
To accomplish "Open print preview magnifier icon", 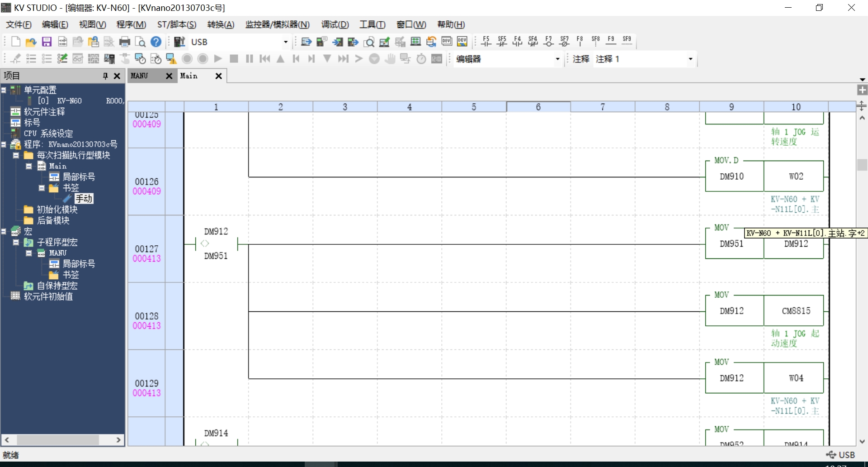I will pos(141,42).
